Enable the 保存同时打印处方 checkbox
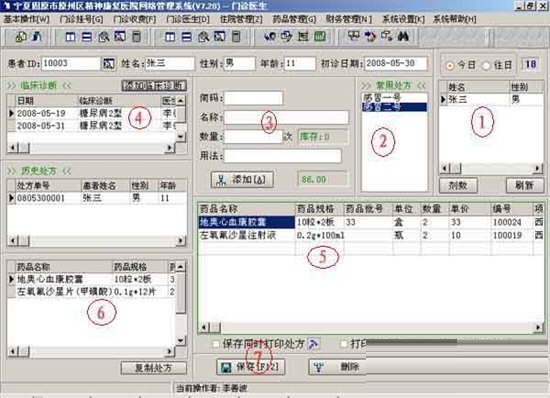Viewport: 550px width, 398px height. coord(216,344)
